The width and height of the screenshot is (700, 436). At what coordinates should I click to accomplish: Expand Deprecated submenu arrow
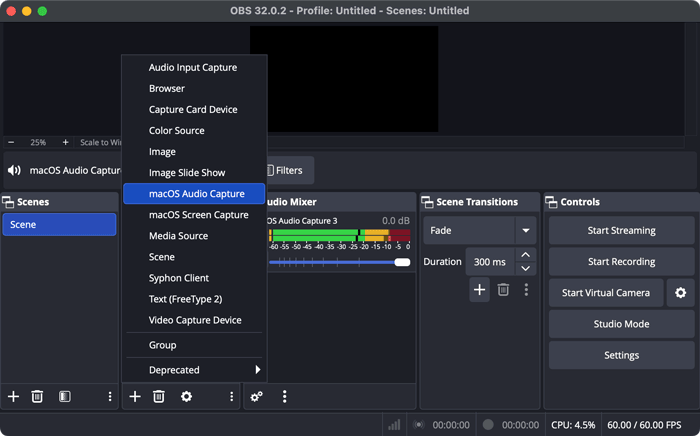tap(258, 370)
